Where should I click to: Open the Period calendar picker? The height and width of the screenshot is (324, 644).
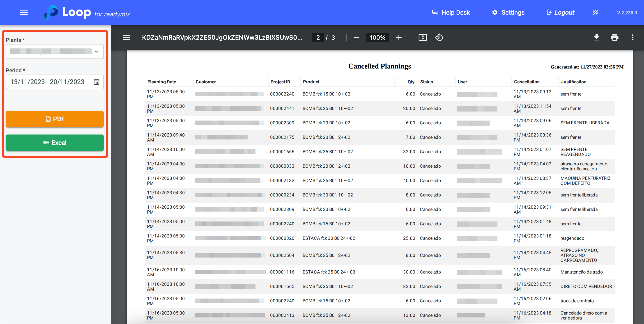97,82
